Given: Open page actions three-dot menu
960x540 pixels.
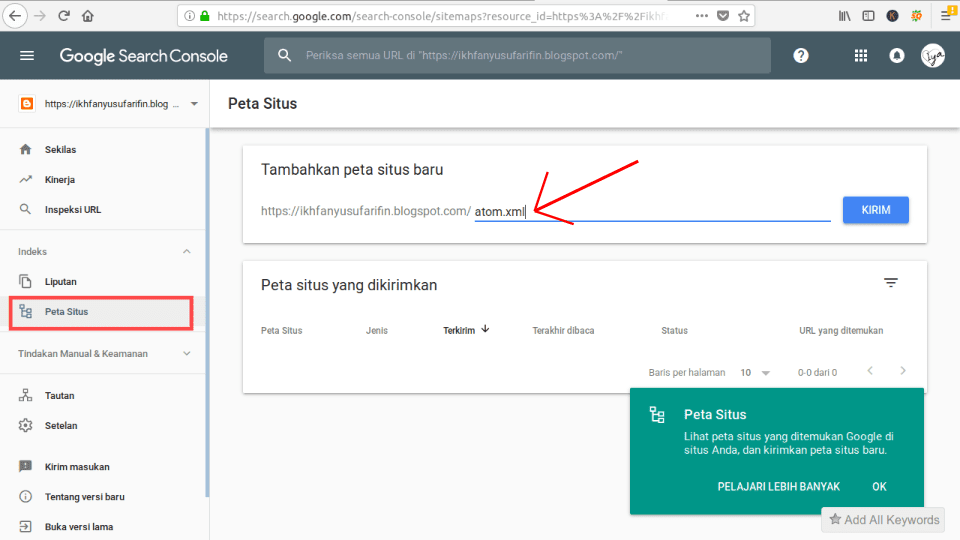Looking at the screenshot, I should coord(702,16).
